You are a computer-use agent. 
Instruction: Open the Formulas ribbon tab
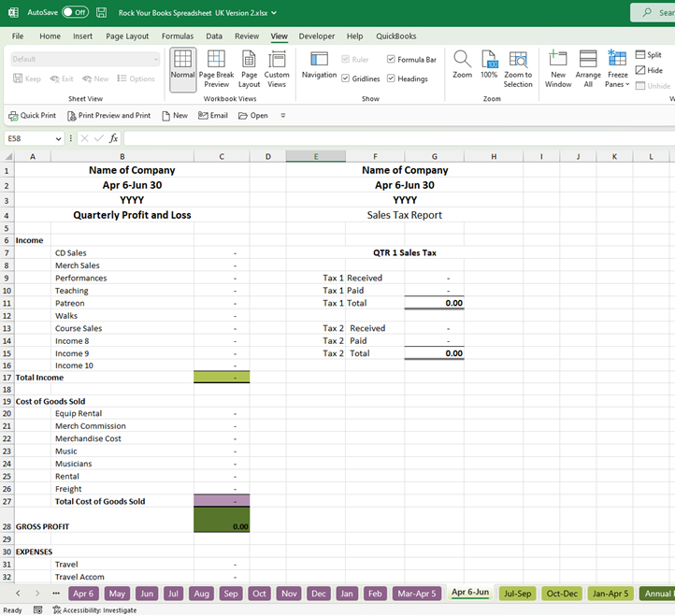178,36
